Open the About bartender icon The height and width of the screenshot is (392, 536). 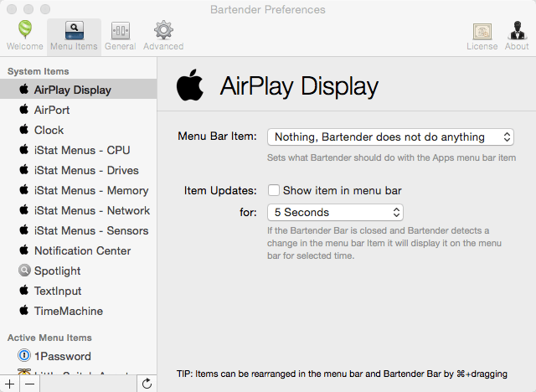pos(517,30)
